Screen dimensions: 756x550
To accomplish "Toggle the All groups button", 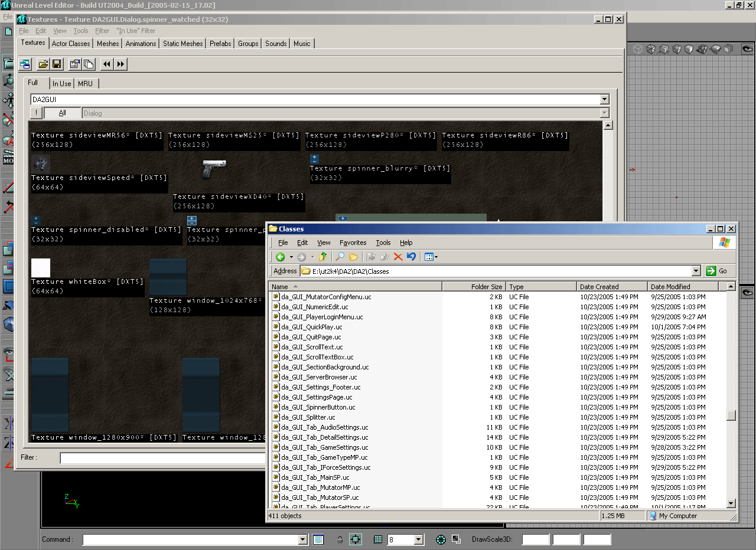I will pos(63,113).
